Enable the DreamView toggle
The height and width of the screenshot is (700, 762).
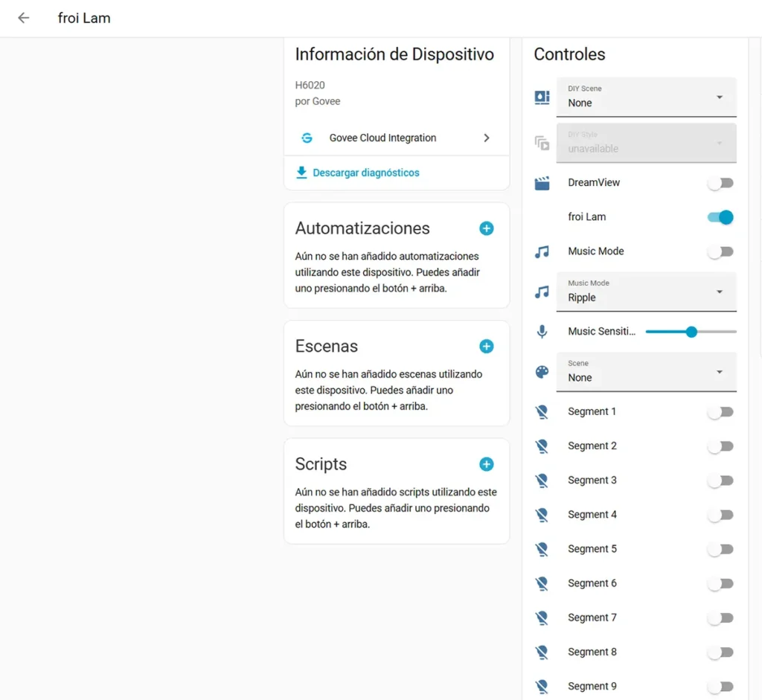720,183
